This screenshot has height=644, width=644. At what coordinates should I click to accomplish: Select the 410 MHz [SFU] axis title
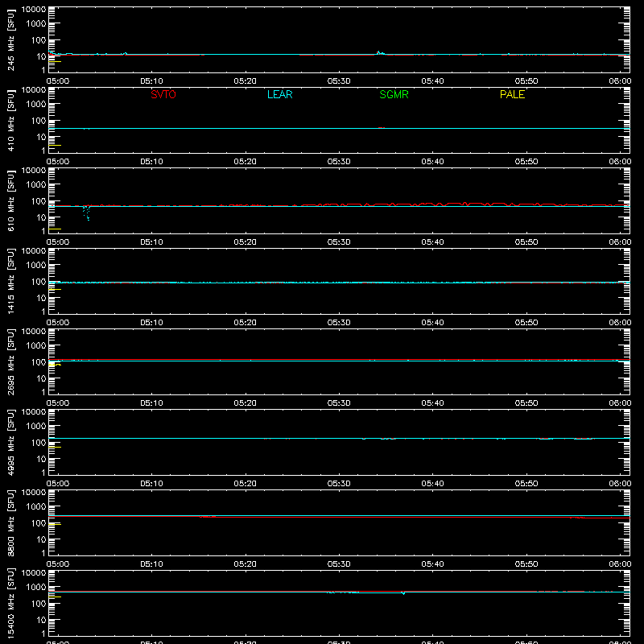10,120
